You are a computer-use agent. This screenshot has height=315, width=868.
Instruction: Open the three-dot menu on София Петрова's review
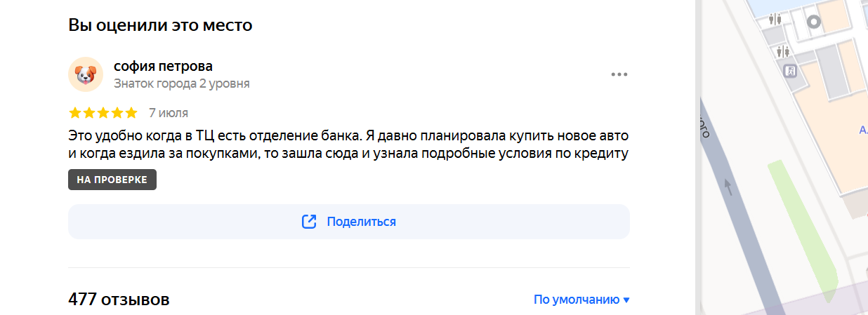tap(619, 74)
